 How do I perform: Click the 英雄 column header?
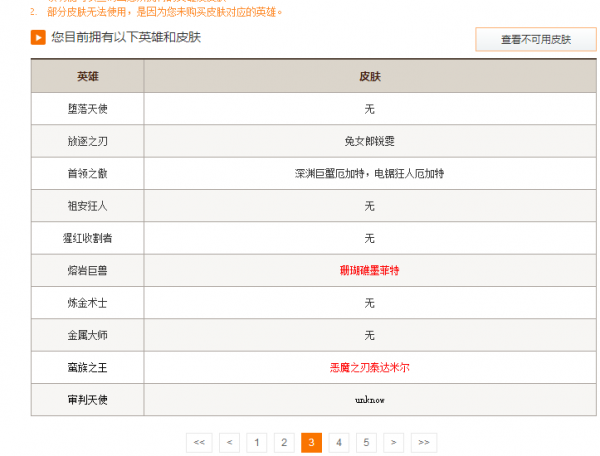(x=88, y=77)
